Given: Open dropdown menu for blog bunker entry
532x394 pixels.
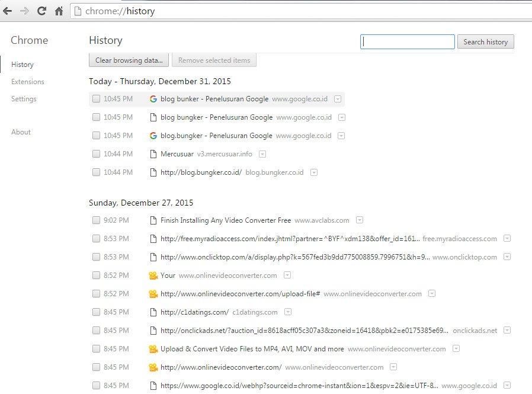Looking at the screenshot, I should click(338, 99).
